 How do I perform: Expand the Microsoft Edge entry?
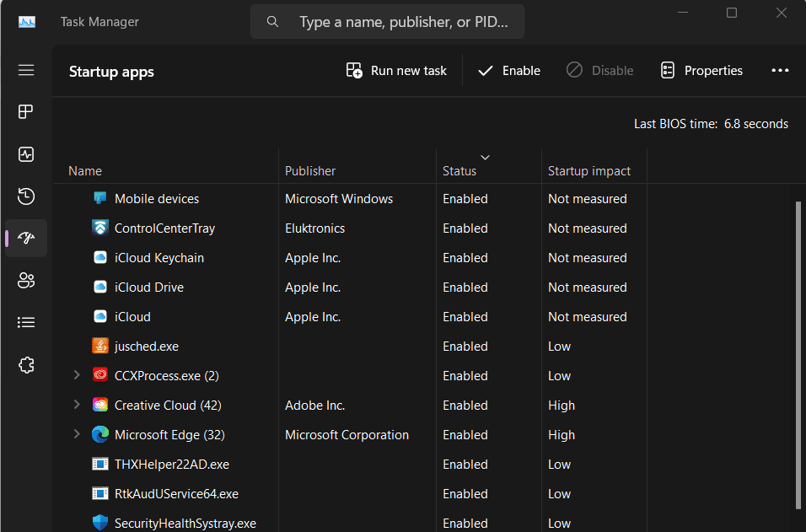[x=76, y=434]
